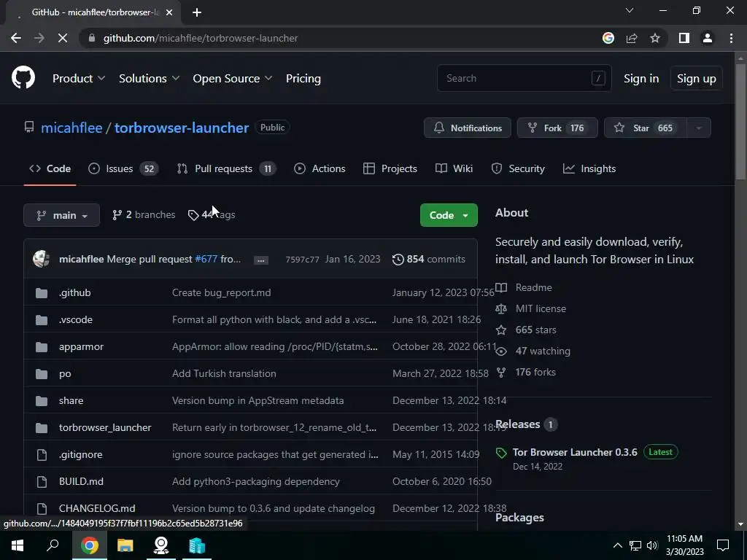747x560 pixels.
Task: Bookmark this tab with star icon
Action: (655, 38)
